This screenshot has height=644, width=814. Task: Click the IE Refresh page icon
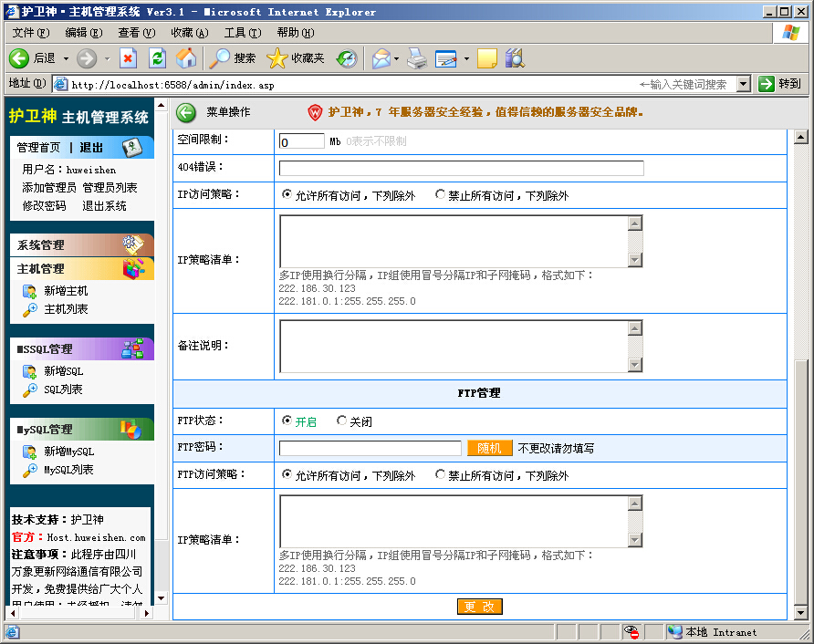point(157,58)
